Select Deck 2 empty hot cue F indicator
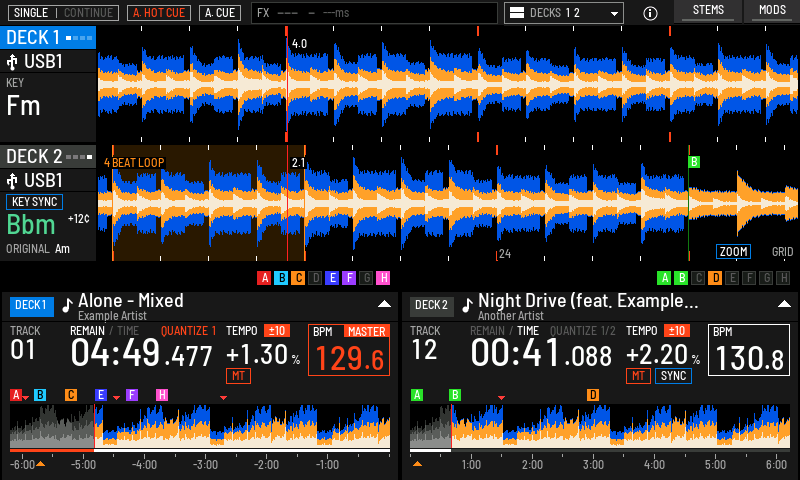Image resolution: width=800 pixels, height=480 pixels. click(749, 278)
